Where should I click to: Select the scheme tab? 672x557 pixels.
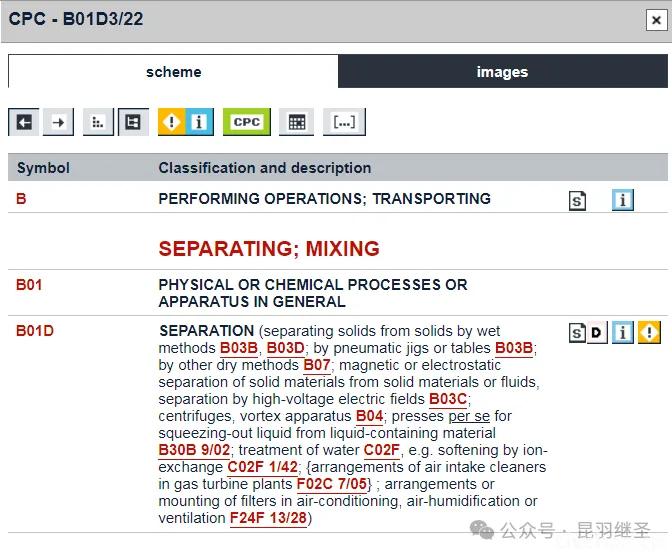pyautogui.click(x=173, y=72)
